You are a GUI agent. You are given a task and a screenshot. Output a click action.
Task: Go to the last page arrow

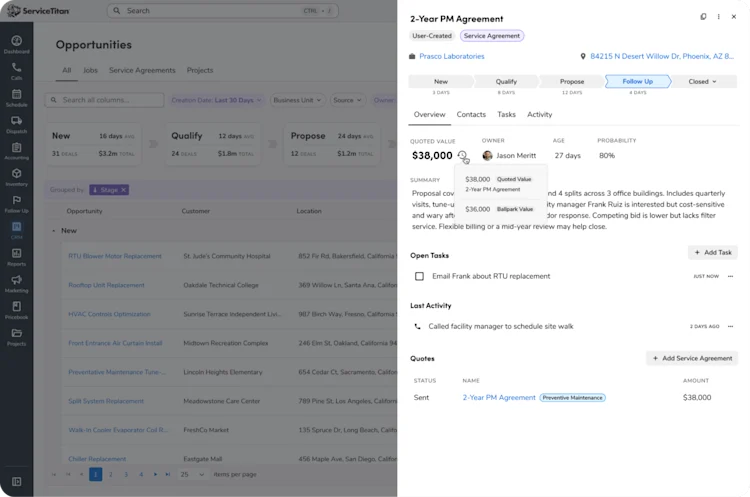point(167,475)
